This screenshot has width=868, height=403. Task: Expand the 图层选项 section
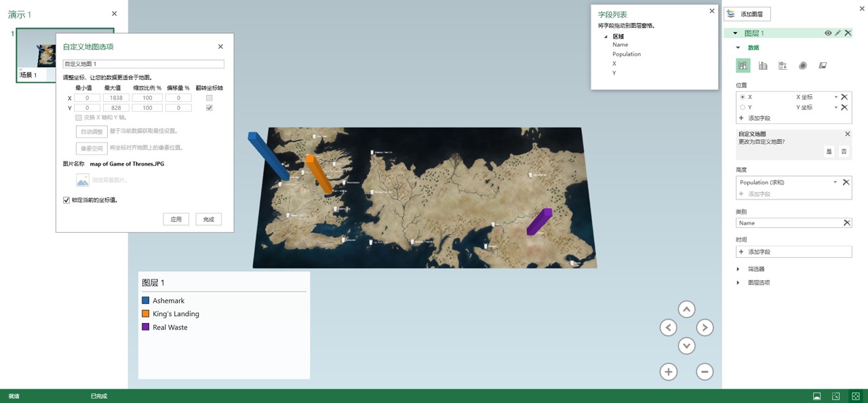coord(738,283)
